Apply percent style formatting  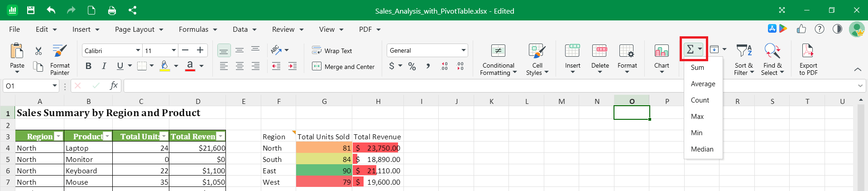tap(412, 66)
